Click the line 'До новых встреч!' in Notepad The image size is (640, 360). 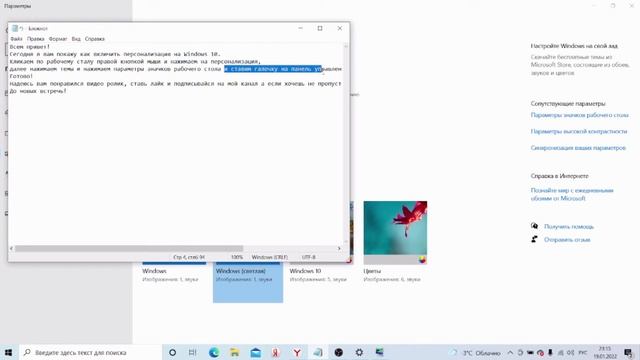click(x=38, y=91)
